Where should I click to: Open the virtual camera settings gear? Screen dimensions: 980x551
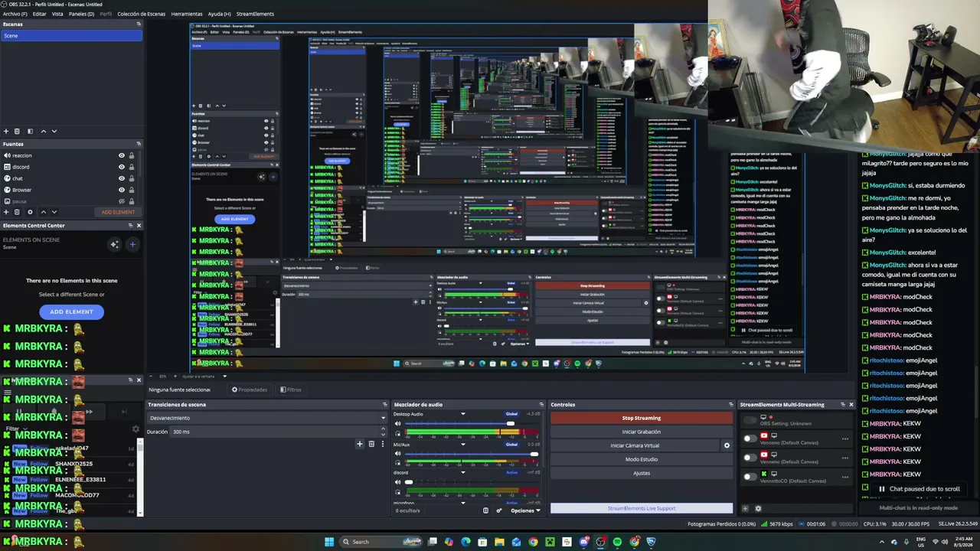coord(727,445)
